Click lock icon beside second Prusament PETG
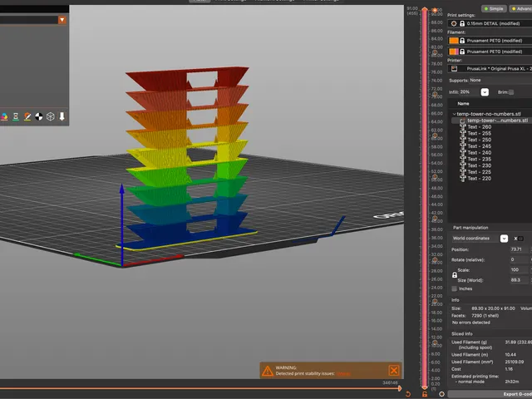Screen dimensions: 532x399 462,52
